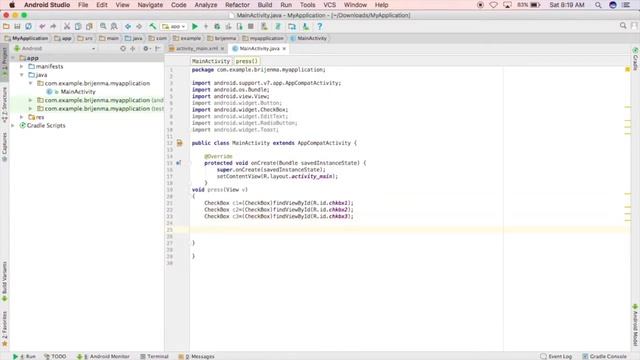Click the Hide Project panel icon
Viewport: 640px width, 360px height.
coord(158,49)
